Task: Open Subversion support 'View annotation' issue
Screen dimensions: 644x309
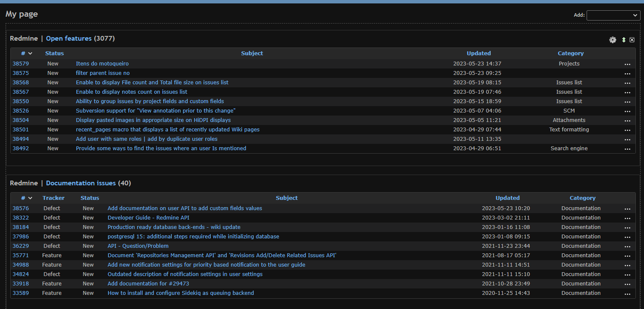Action: click(156, 111)
